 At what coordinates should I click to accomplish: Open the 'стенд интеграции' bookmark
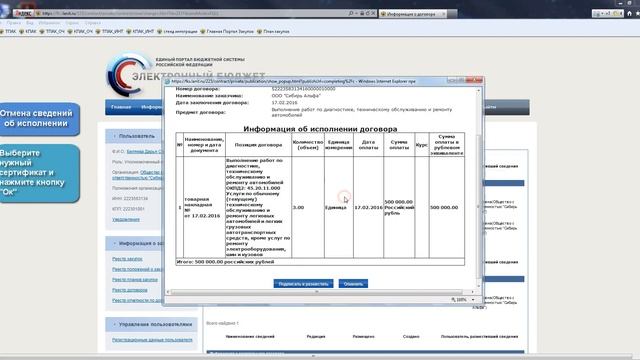point(177,31)
